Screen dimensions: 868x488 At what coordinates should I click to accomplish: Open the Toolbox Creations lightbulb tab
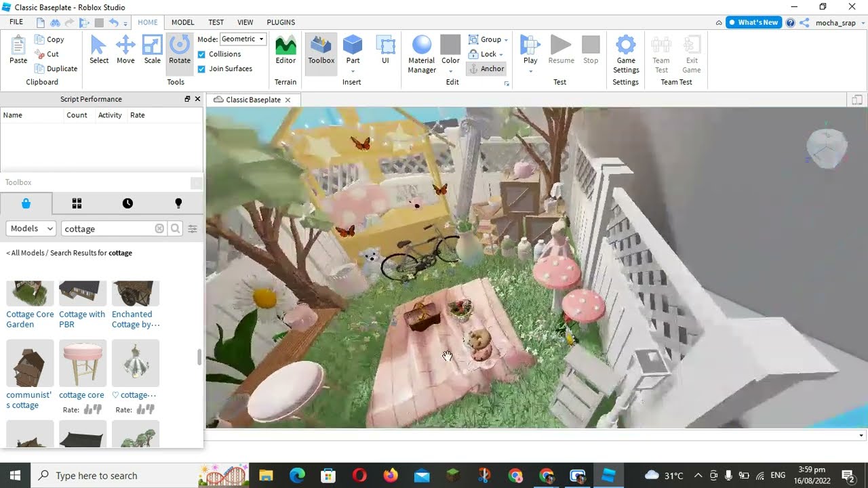[x=178, y=203]
